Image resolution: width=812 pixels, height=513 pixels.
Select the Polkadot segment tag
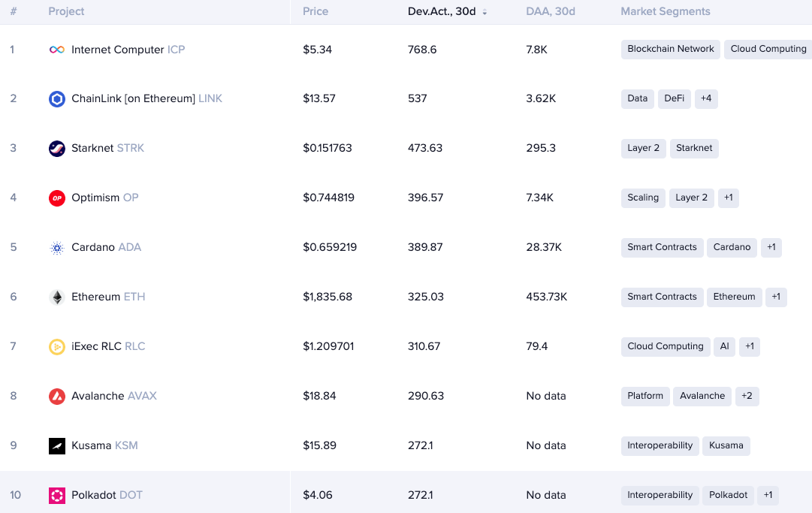728,495
